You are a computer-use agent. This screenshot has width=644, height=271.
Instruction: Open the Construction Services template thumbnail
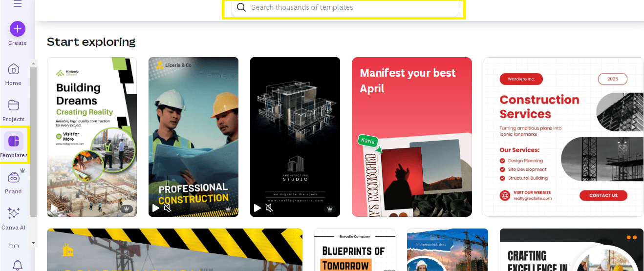coord(563,137)
